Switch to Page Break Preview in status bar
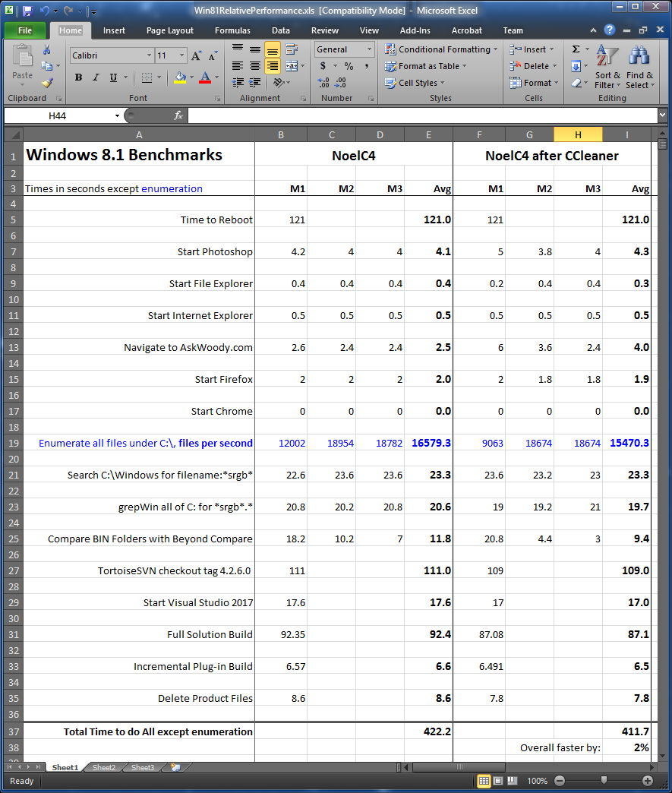 (513, 781)
